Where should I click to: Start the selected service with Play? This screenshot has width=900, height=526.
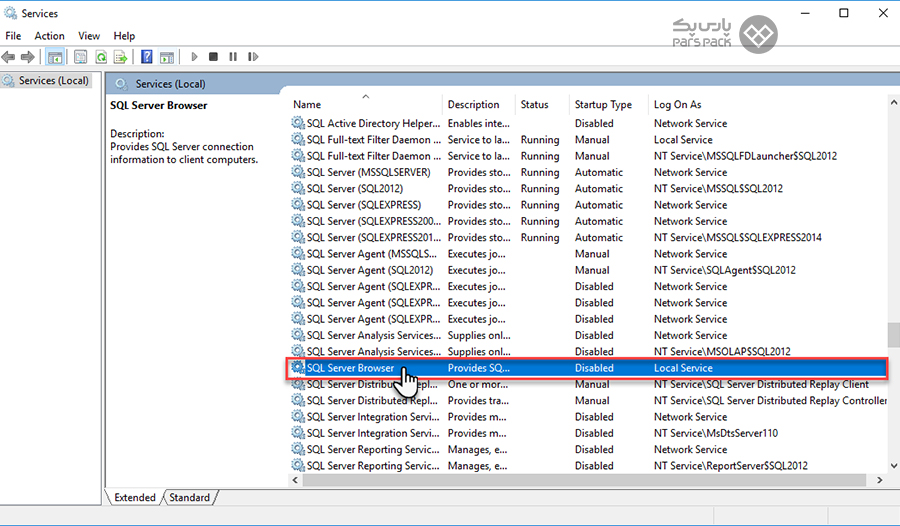tap(194, 57)
